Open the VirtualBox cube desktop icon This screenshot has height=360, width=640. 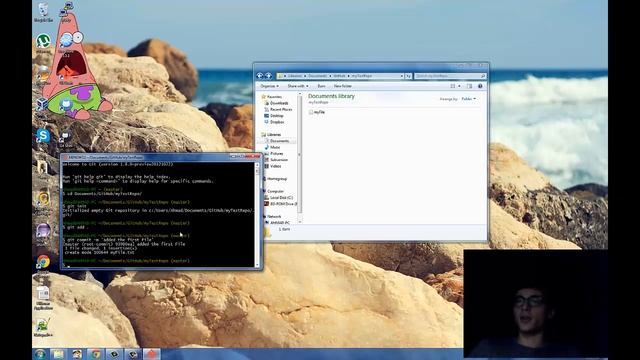(42, 104)
